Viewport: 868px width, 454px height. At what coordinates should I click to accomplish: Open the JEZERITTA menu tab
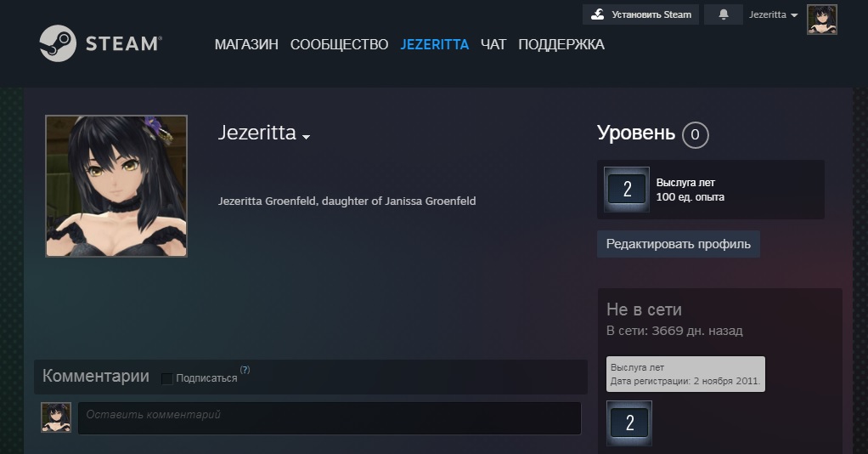click(x=435, y=44)
